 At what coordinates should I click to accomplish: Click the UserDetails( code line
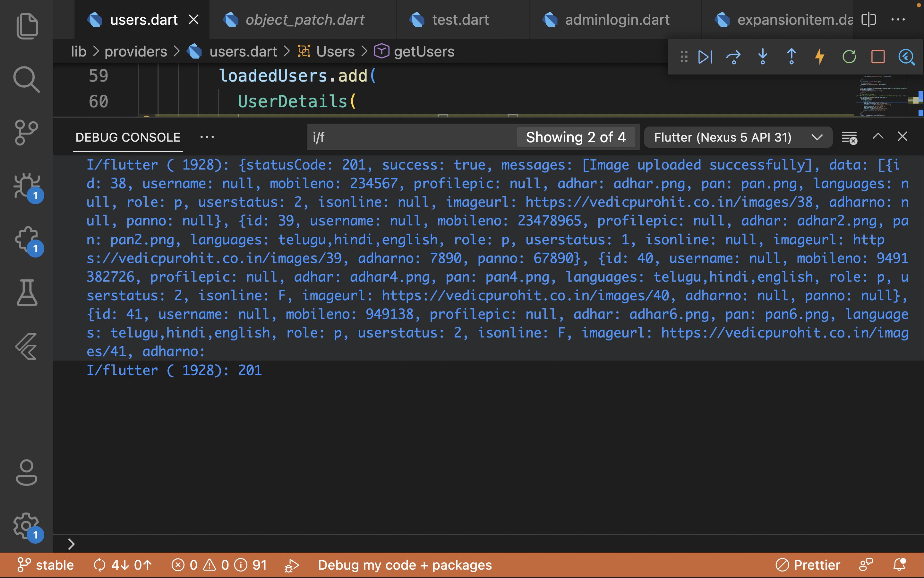[x=297, y=101]
